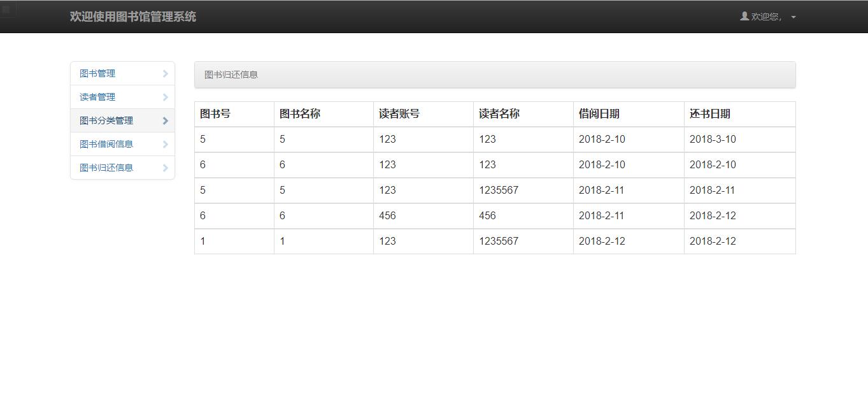The width and height of the screenshot is (868, 411).
Task: Click reader account 456 in the table
Action: (x=387, y=216)
